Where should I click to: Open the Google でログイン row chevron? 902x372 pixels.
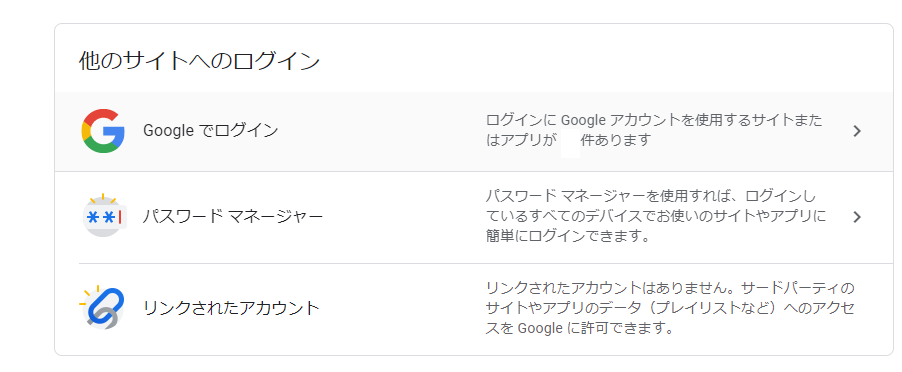tap(857, 131)
